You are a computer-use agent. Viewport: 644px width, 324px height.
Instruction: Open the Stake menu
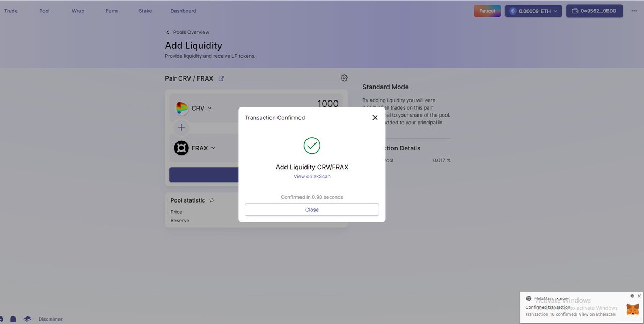[145, 11]
